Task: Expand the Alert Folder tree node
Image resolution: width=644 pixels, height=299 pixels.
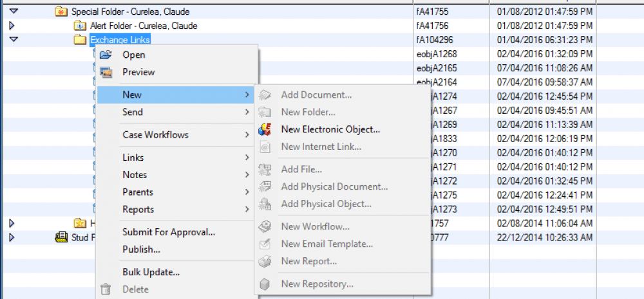Action: pyautogui.click(x=12, y=26)
